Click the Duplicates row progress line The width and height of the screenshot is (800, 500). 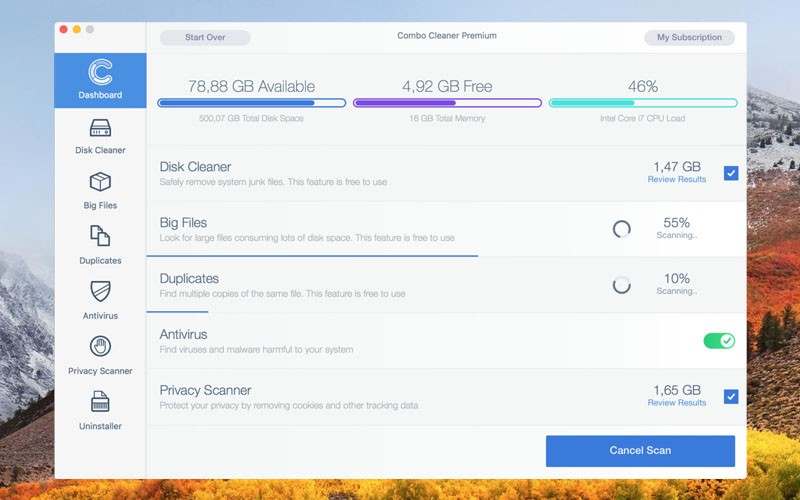coord(177,311)
